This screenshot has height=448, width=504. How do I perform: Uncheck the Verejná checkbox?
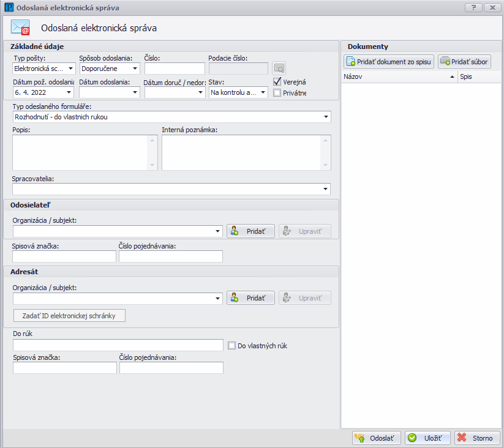[277, 81]
